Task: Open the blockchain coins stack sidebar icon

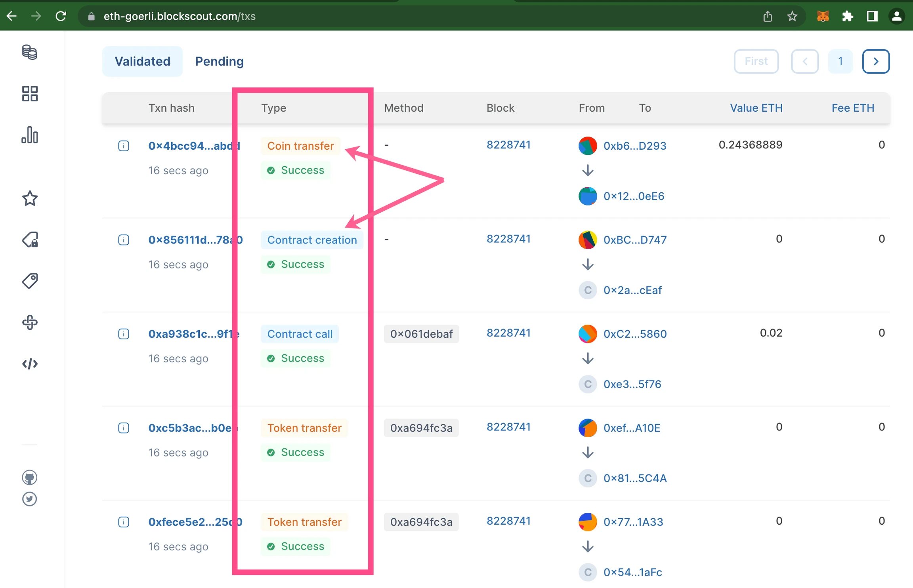Action: click(30, 52)
